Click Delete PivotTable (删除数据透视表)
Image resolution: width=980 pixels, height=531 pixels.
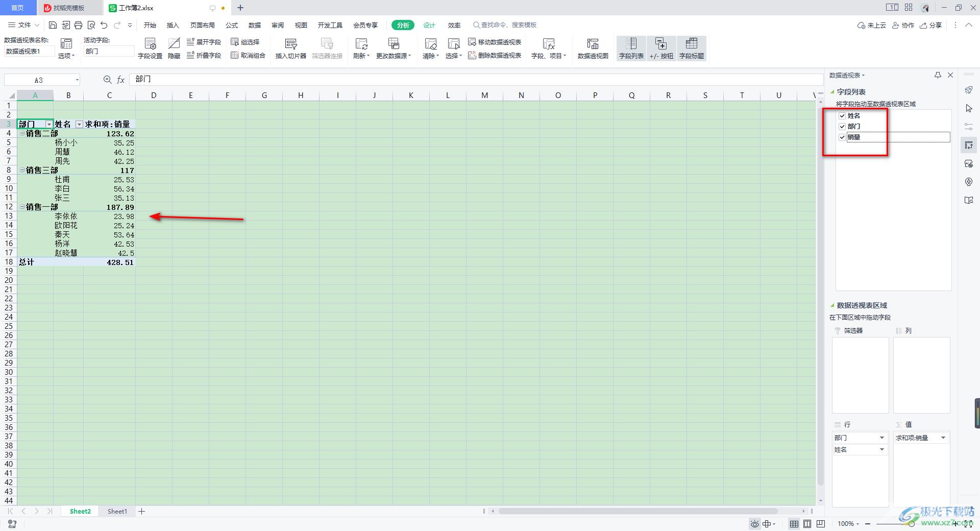(495, 55)
